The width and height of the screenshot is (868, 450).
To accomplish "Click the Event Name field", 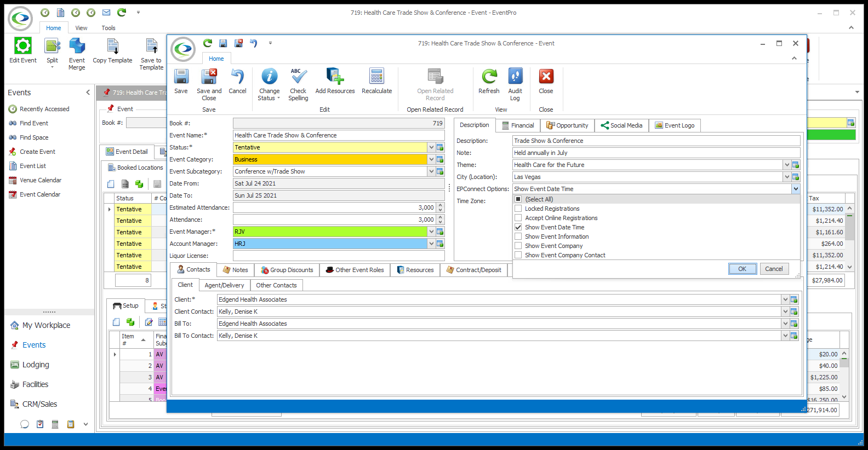I will (x=339, y=135).
